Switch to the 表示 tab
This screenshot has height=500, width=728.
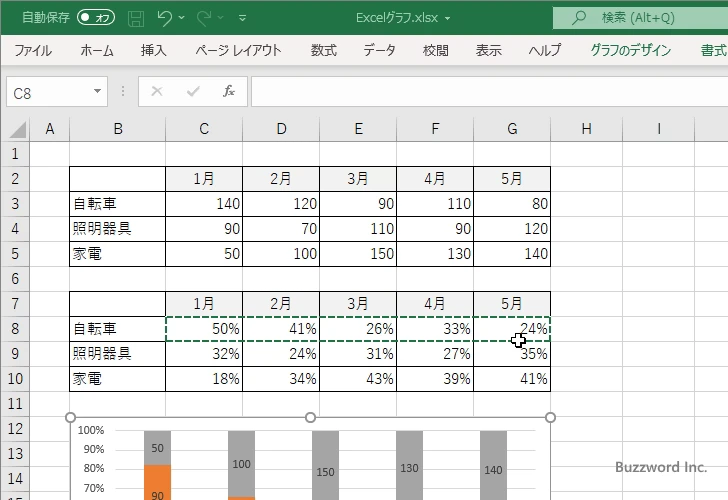[x=488, y=50]
